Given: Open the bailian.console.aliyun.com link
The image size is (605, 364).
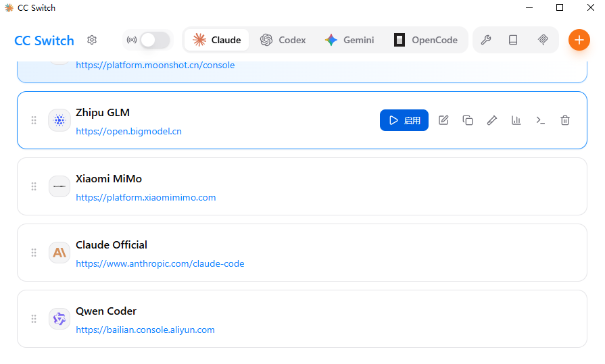Looking at the screenshot, I should click(x=145, y=330).
